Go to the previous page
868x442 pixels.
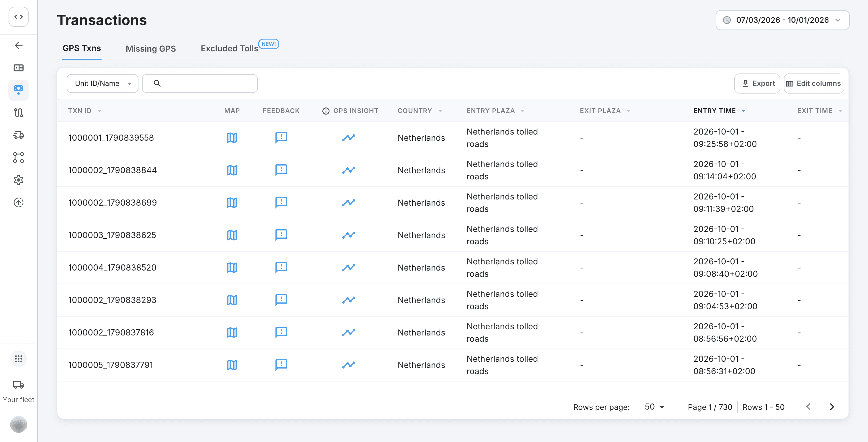coord(808,407)
